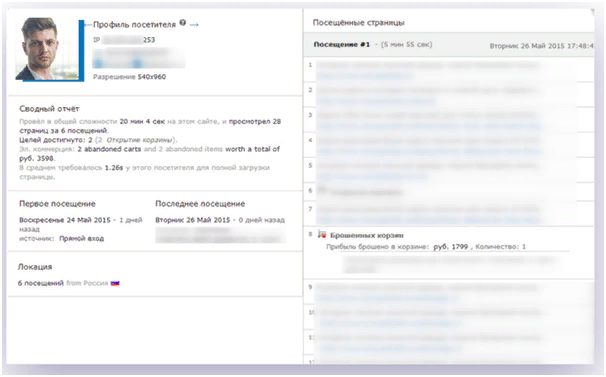Screen dimensions: 606x377
Task: Click the Russia flag icon under Локация
Action: click(x=115, y=283)
